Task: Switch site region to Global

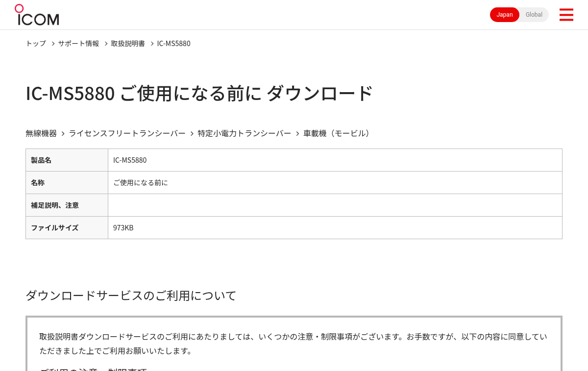Action: pyautogui.click(x=534, y=15)
